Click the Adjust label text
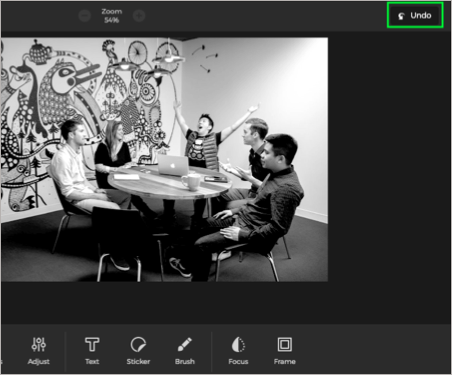Viewport: 452px width, 375px height. tap(39, 361)
